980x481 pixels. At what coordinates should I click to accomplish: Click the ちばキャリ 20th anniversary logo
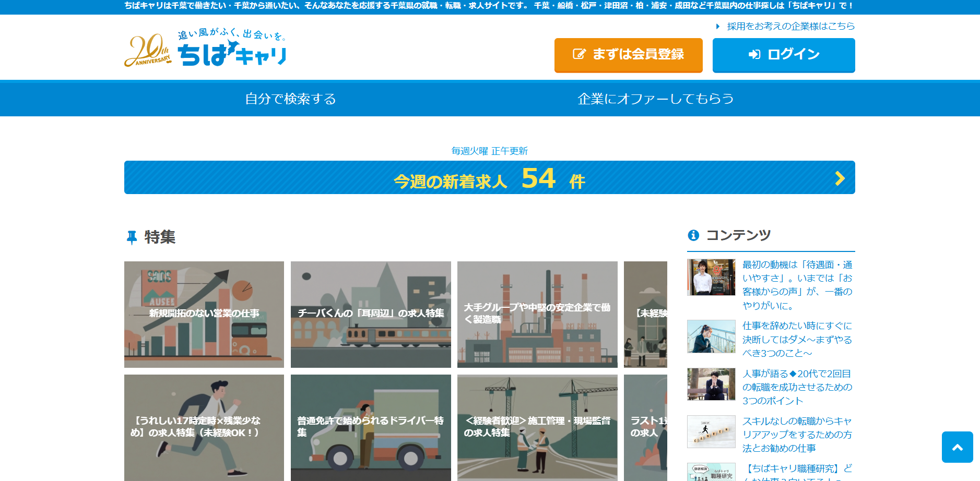tap(205, 49)
